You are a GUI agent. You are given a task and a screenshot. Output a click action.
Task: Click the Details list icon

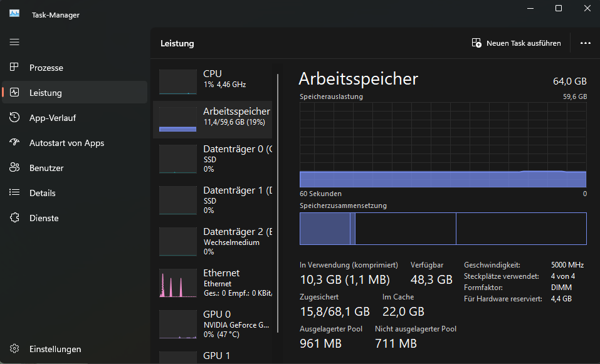point(14,193)
